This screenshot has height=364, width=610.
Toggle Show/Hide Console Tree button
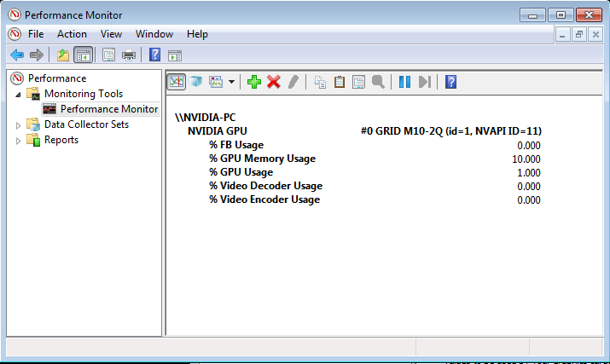83,55
